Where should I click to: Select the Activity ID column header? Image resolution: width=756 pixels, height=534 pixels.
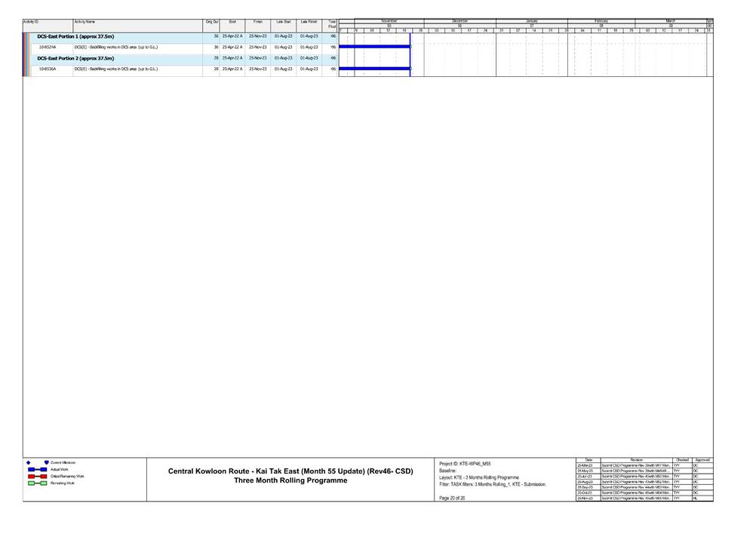(x=31, y=22)
